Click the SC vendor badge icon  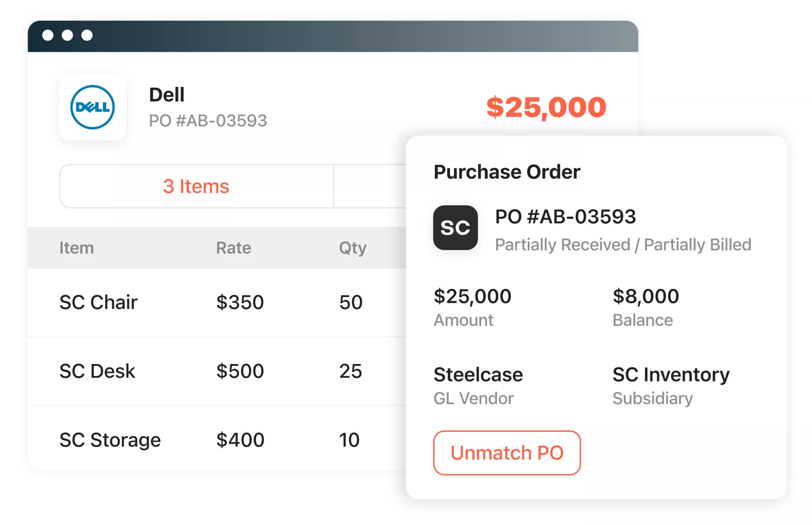coord(455,228)
